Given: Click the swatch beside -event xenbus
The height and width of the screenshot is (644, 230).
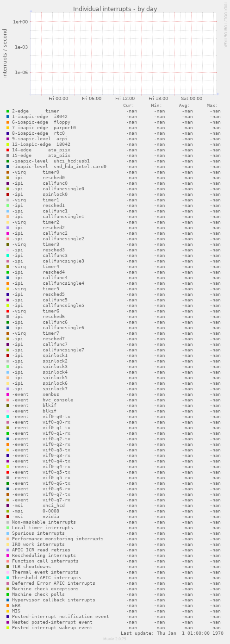Looking at the screenshot, I should (8, 394).
